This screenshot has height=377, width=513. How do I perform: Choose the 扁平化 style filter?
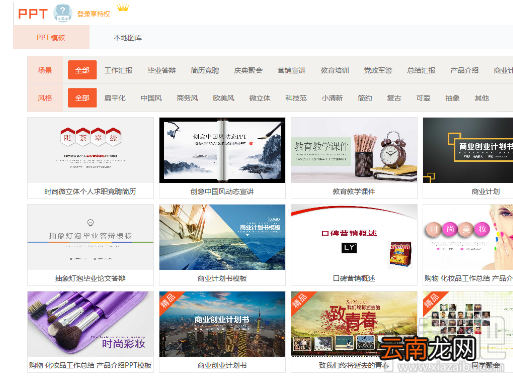pos(115,98)
